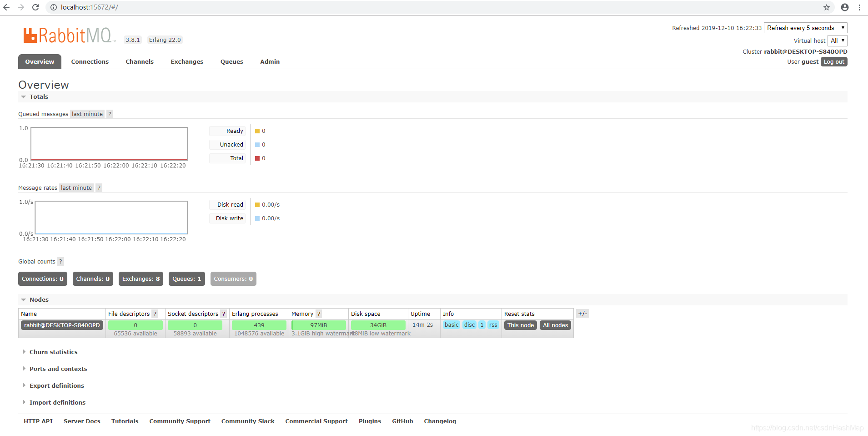Open node rabbit@DESKTOP-S840OPD details
This screenshot has height=436, width=868.
click(62, 325)
